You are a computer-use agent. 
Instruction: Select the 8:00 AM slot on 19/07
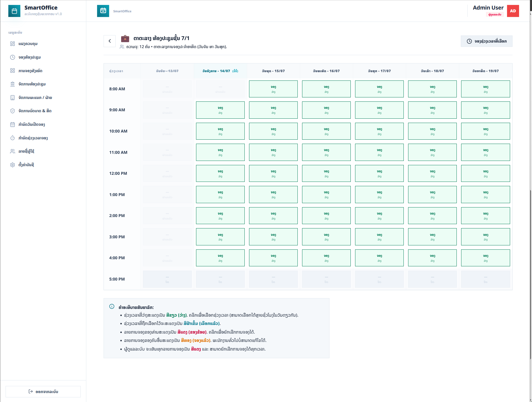485,89
